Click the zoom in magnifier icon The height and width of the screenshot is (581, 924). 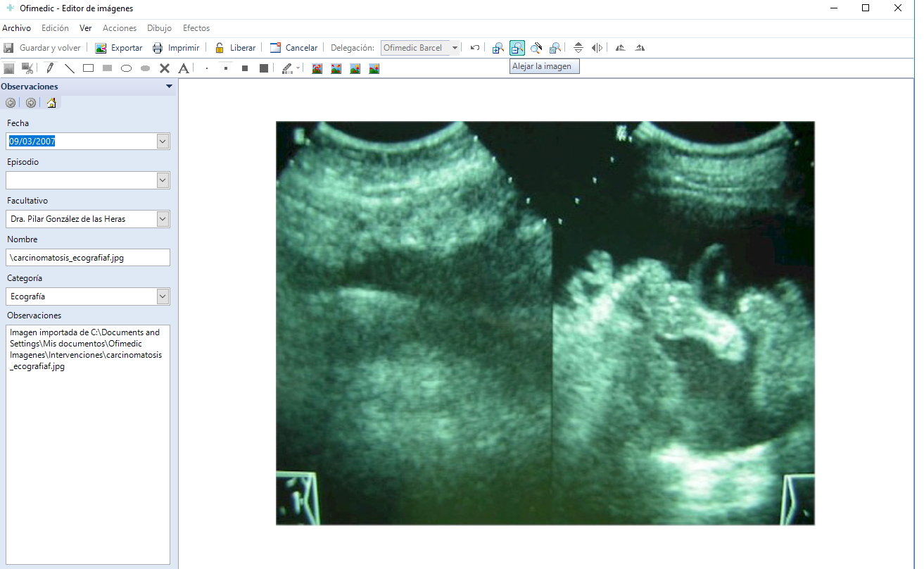[498, 48]
